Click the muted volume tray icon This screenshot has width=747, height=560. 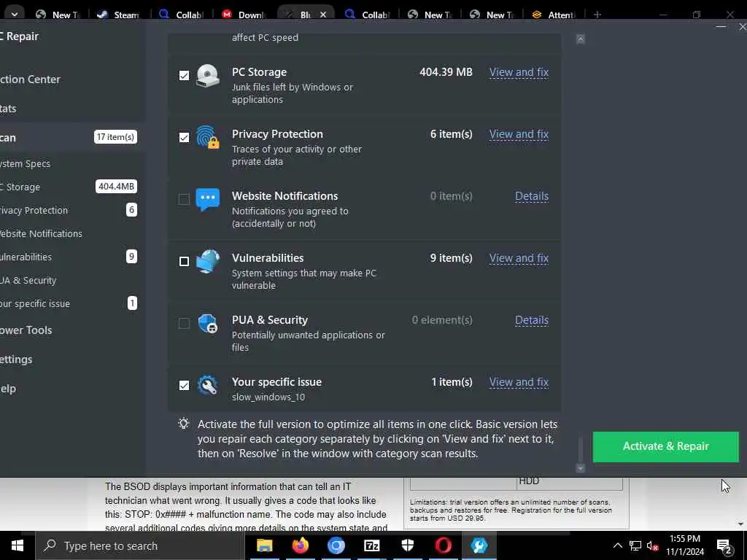pos(652,546)
